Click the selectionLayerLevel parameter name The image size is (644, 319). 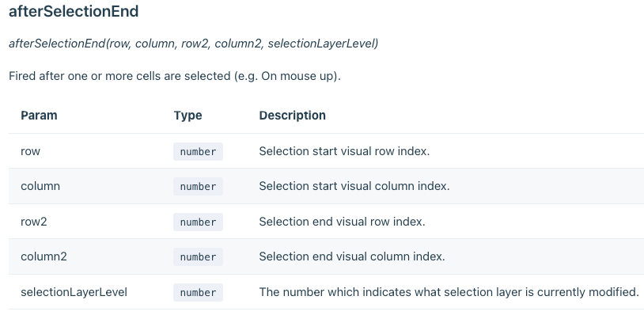(x=74, y=292)
